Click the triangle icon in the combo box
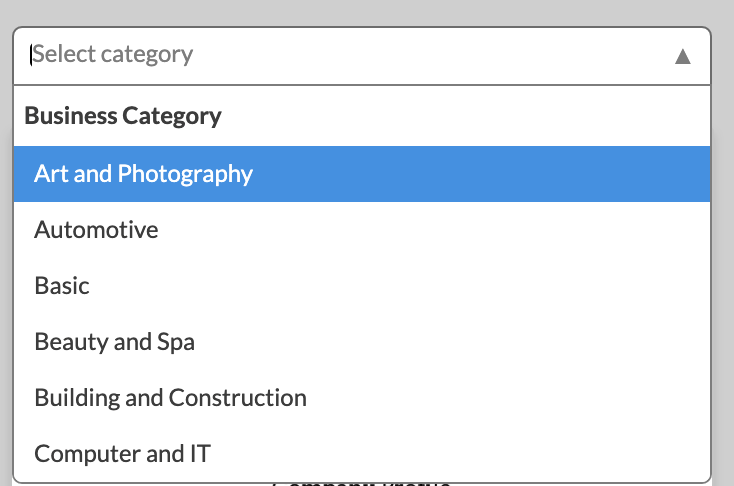This screenshot has width=734, height=486. [683, 56]
